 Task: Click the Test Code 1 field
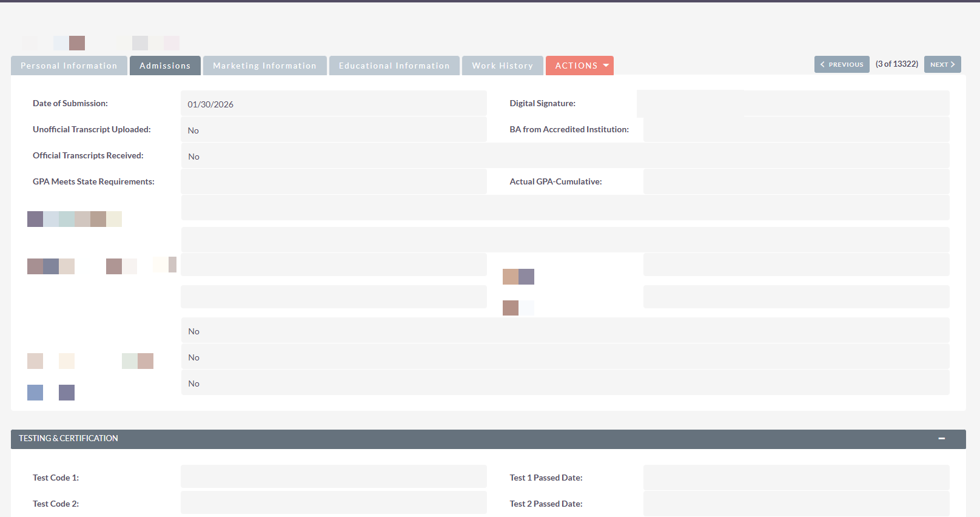coord(334,477)
